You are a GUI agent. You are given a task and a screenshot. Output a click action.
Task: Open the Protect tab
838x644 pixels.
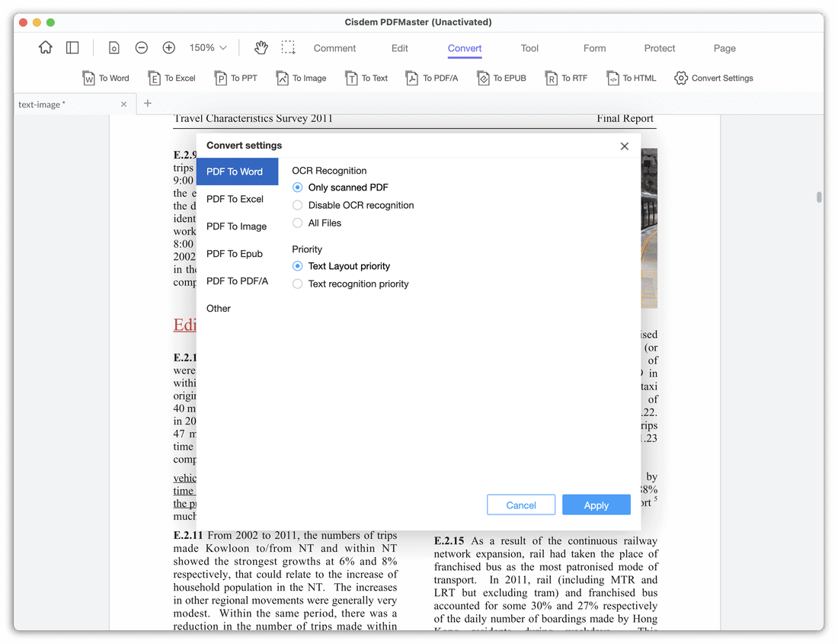click(x=660, y=48)
